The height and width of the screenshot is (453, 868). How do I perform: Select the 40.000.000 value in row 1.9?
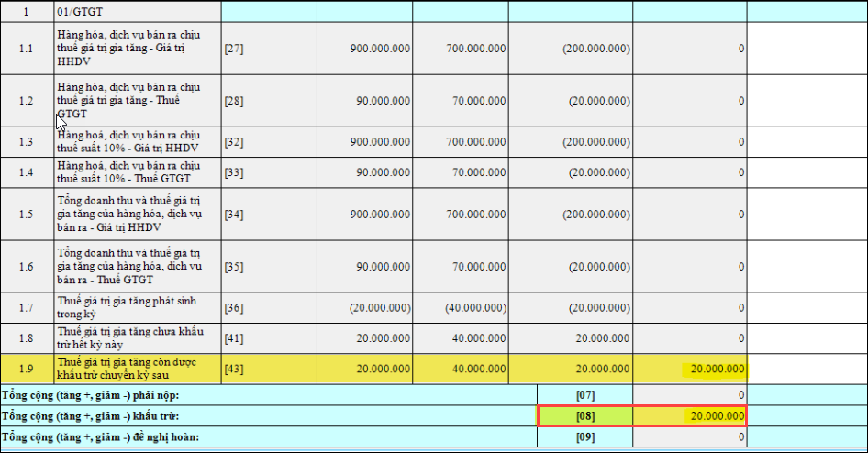click(479, 370)
